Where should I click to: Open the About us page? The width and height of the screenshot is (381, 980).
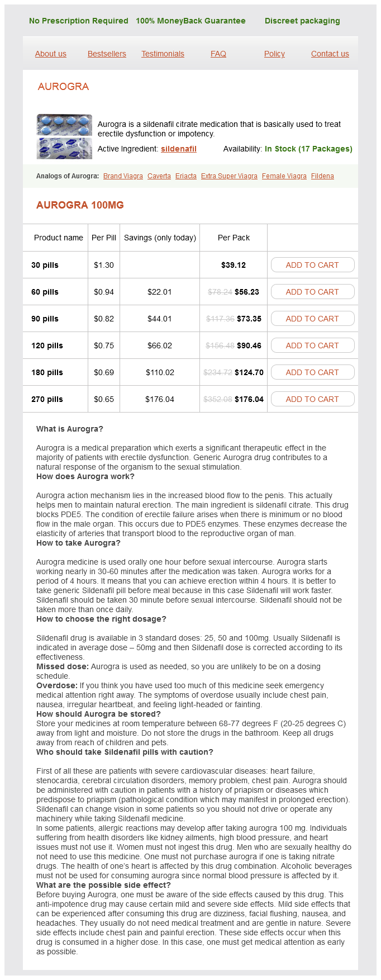click(x=51, y=54)
